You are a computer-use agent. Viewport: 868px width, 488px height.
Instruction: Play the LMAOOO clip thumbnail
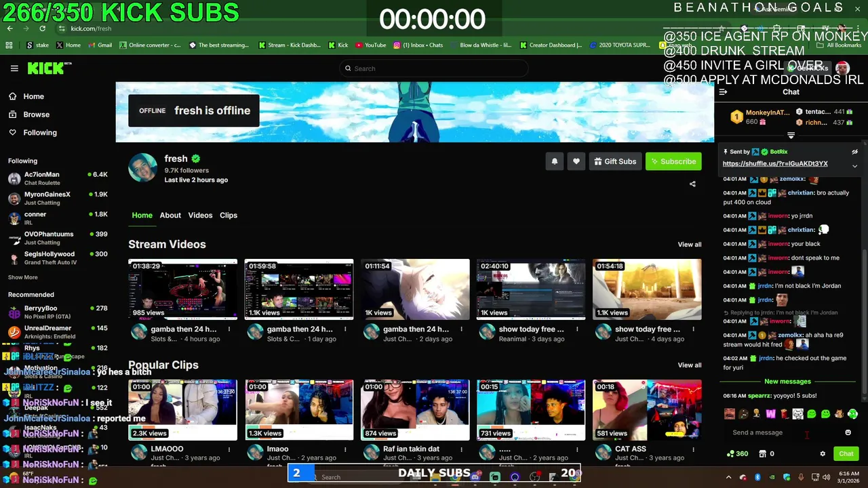pyautogui.click(x=183, y=410)
